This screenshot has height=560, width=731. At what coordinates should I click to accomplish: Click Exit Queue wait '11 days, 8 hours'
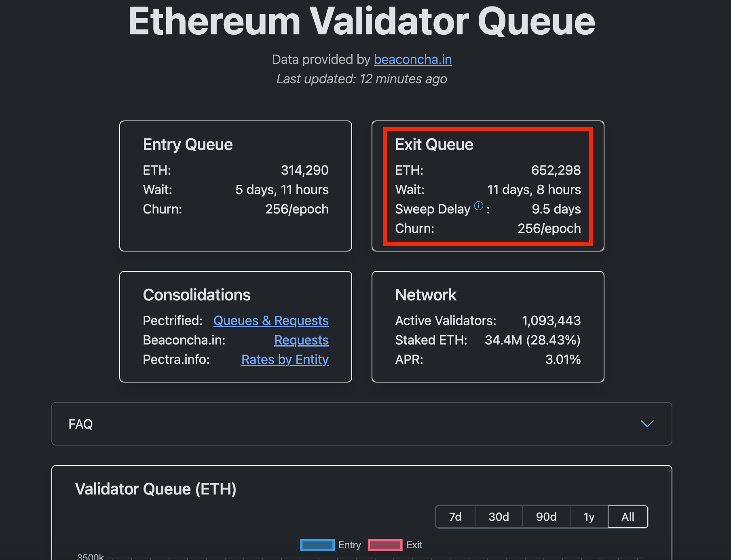coord(534,190)
